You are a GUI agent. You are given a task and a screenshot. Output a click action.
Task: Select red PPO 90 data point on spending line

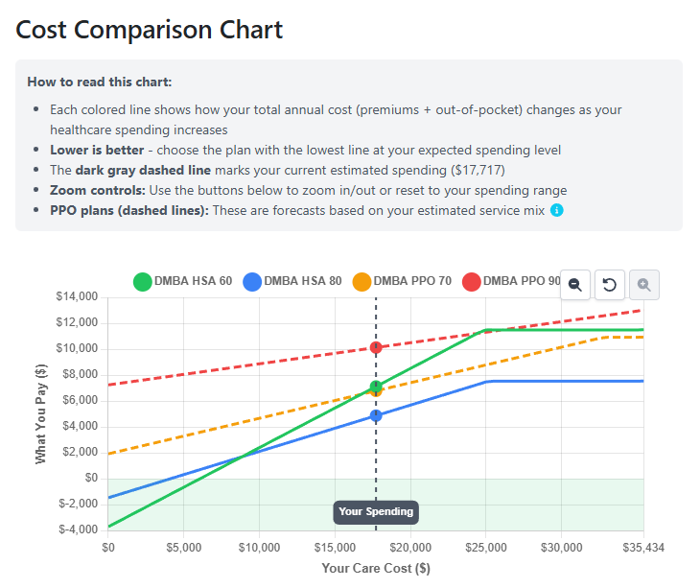pos(376,347)
